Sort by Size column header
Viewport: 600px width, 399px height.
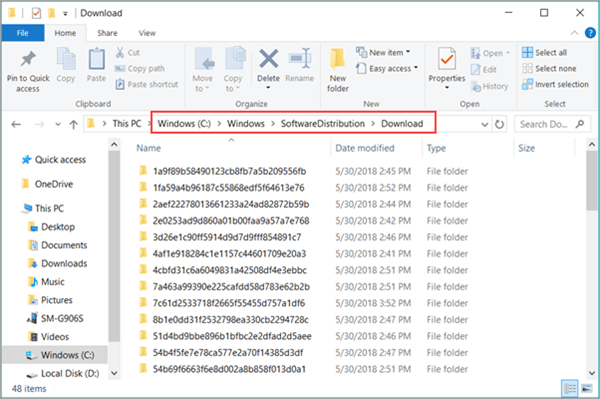click(x=526, y=148)
